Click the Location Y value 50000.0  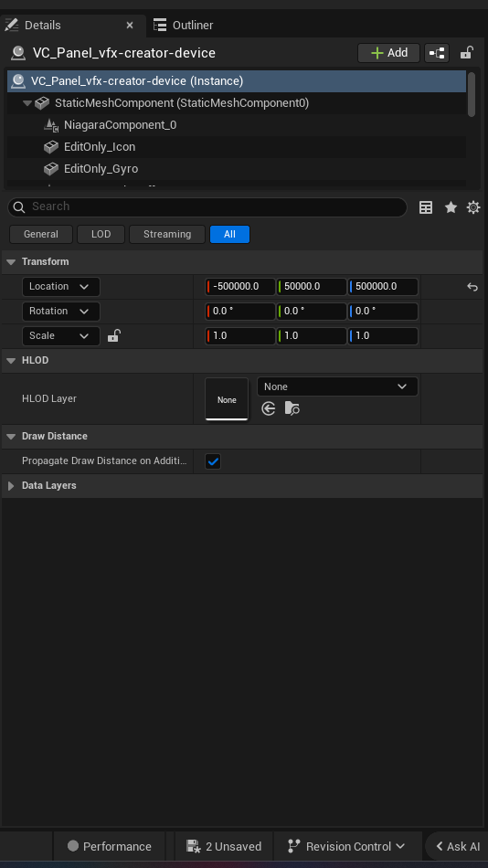[x=312, y=287]
